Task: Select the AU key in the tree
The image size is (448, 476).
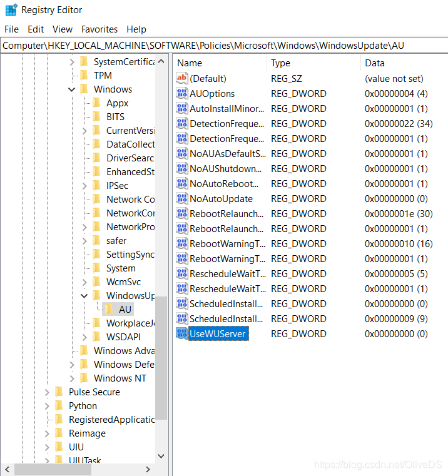Action: point(125,310)
